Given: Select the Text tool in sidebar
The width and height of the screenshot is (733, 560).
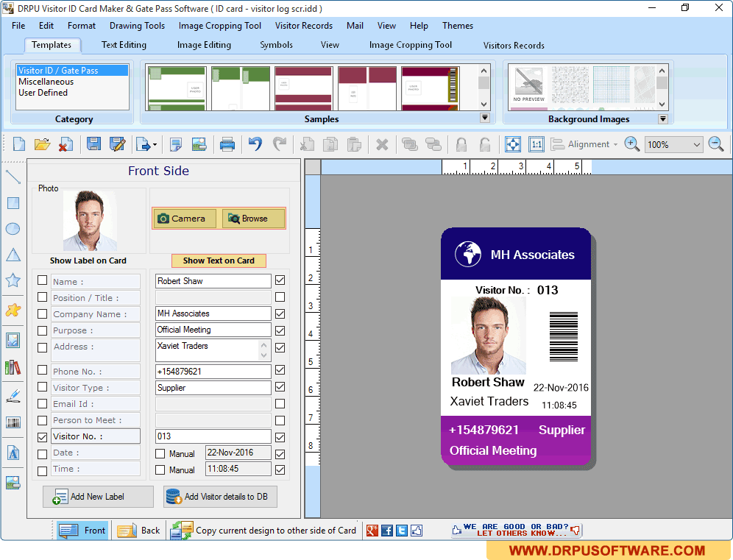Looking at the screenshot, I should pos(13,453).
